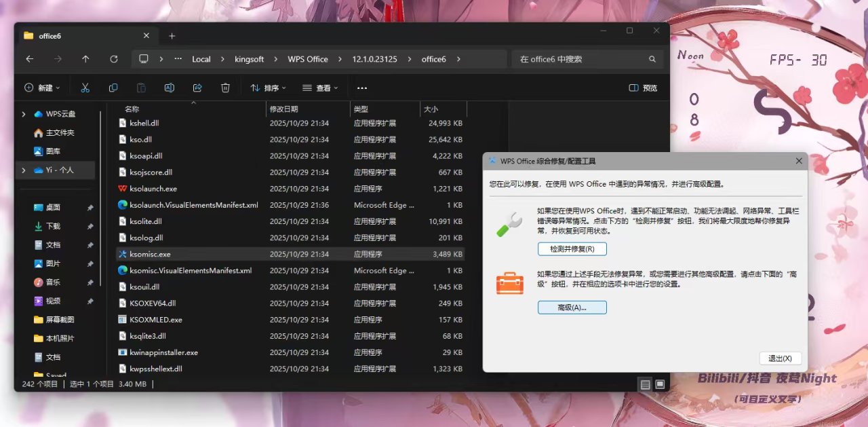868x427 pixels.
Task: Sort by the 类型 column header
Action: tap(385, 109)
